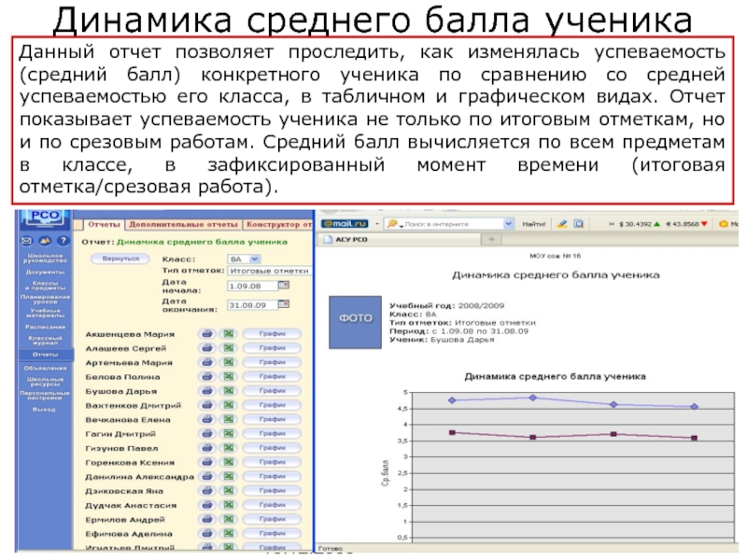Screen dimensions: 747x560
Task: Click the dollar exchange rate indicator
Action: 640,224
